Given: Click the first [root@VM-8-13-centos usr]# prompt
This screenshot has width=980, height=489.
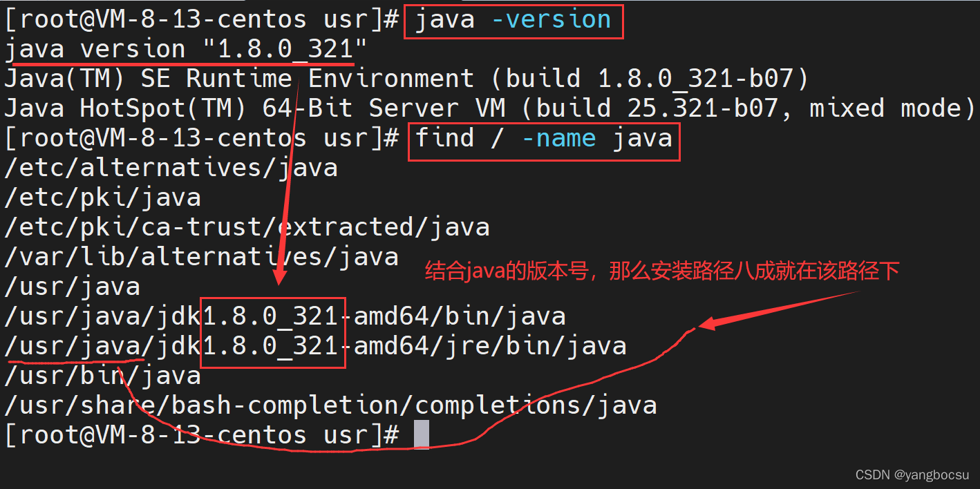Looking at the screenshot, I should pyautogui.click(x=202, y=20).
